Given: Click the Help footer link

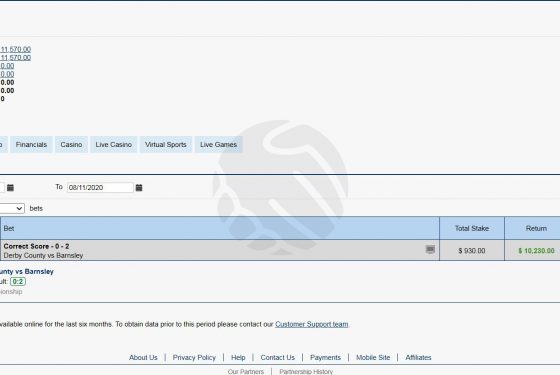Looking at the screenshot, I should click(238, 358).
